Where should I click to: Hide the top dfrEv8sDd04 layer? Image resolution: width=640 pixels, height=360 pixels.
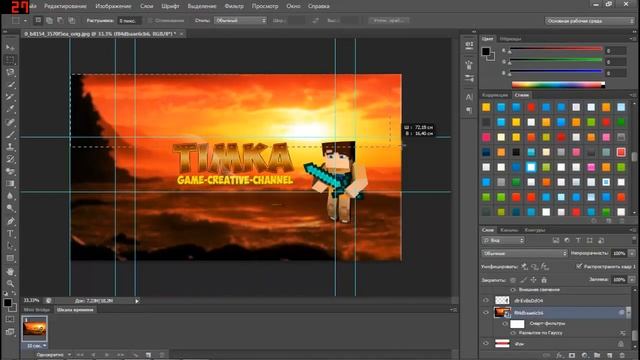click(486, 300)
